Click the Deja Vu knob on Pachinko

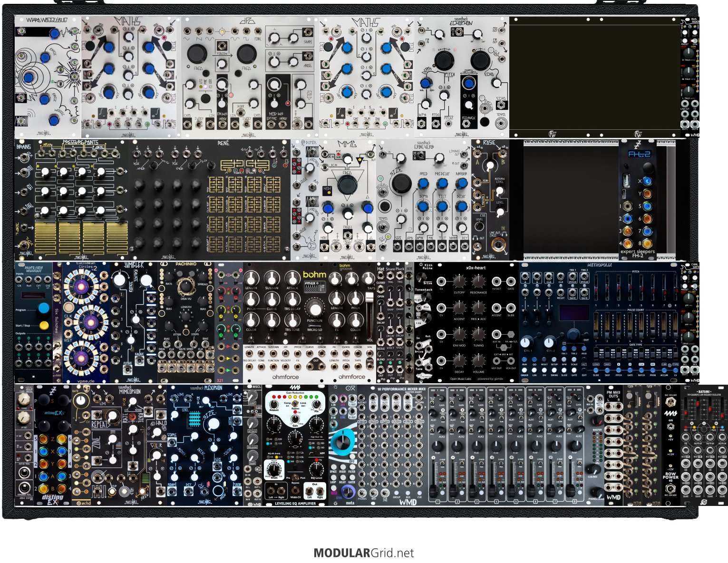tap(186, 287)
